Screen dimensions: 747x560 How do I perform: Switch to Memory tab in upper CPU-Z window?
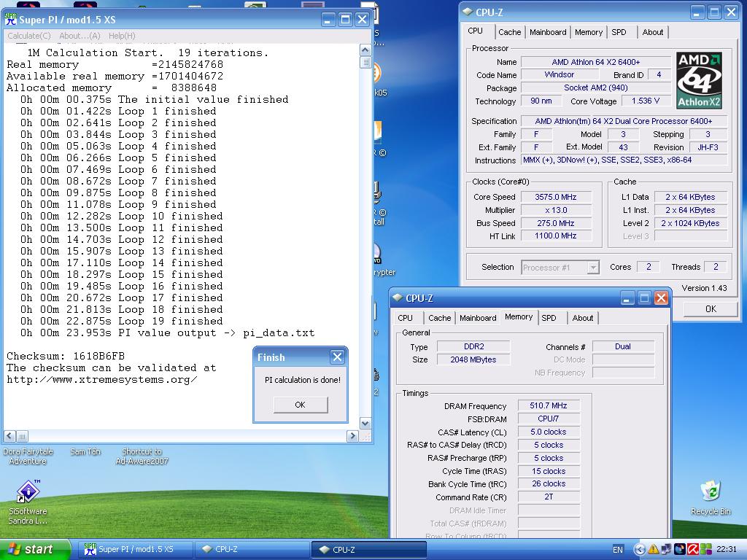point(589,32)
